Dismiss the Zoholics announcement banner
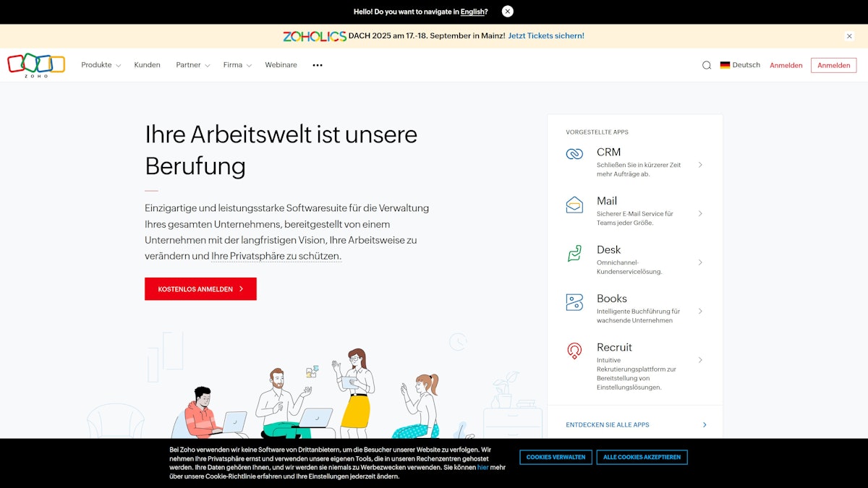Image resolution: width=868 pixels, height=488 pixels. pyautogui.click(x=849, y=35)
